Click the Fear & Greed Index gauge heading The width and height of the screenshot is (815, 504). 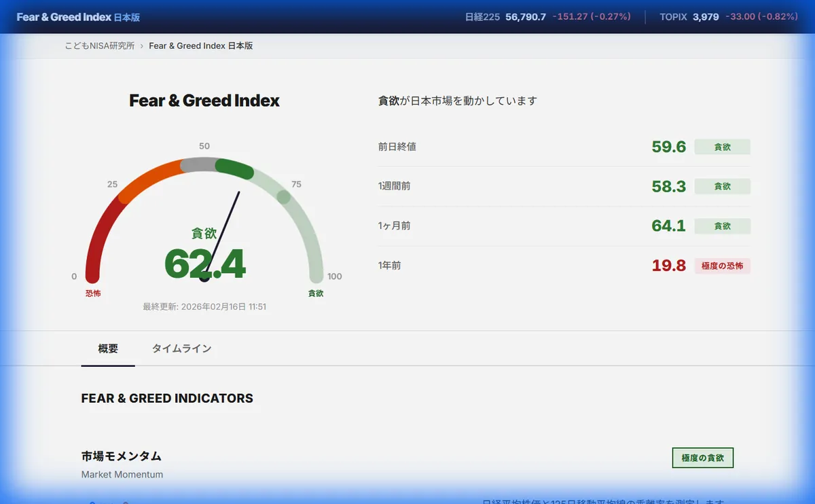point(204,101)
